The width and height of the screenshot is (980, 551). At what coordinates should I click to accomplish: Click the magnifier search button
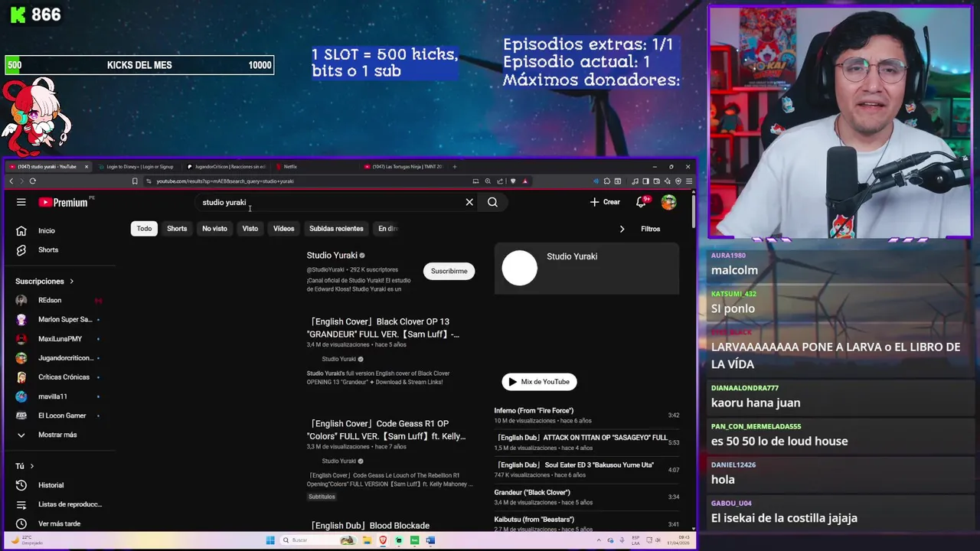point(492,202)
